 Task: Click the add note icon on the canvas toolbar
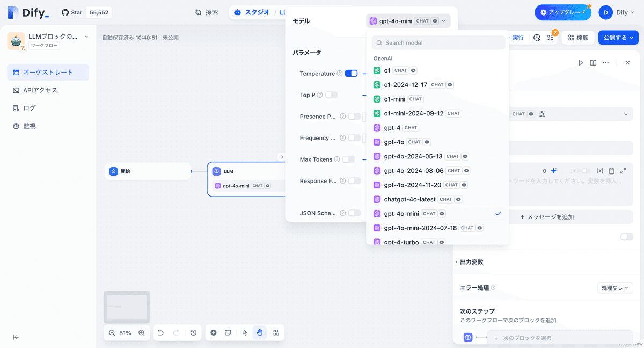228,332
